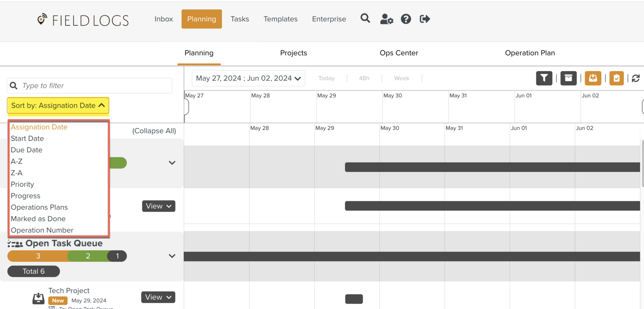
Task: Click the orange inbox download icon
Action: point(593,78)
